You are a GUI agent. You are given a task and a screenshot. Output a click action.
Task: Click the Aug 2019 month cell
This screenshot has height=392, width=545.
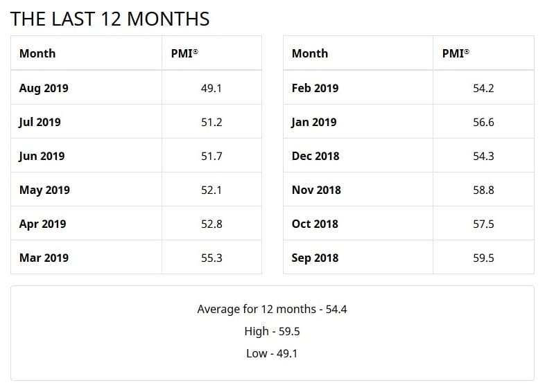(x=86, y=87)
